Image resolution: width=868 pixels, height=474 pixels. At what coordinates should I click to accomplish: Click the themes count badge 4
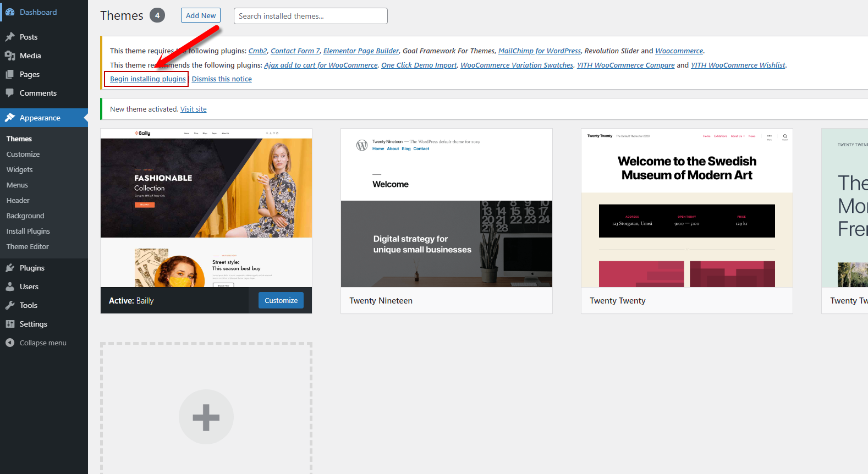click(x=157, y=15)
